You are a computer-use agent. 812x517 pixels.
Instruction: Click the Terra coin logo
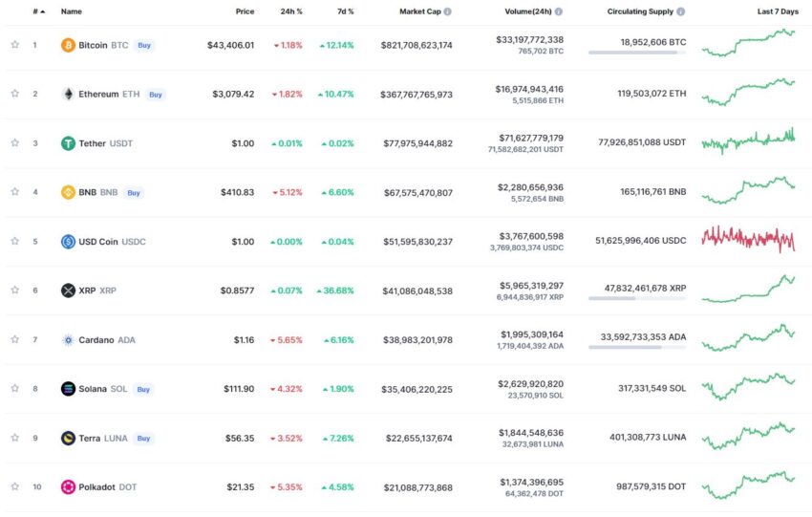[68, 439]
